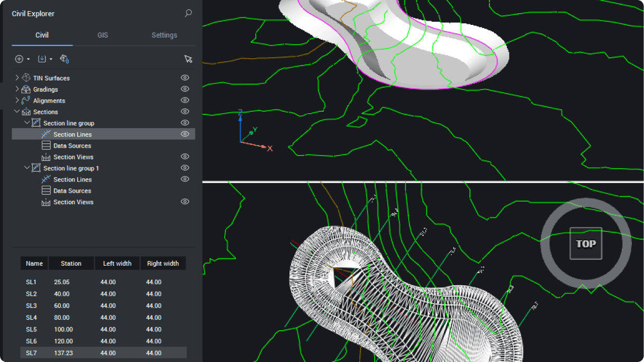Click the import data icon
Viewport: 644px width, 362px height.
tap(42, 59)
